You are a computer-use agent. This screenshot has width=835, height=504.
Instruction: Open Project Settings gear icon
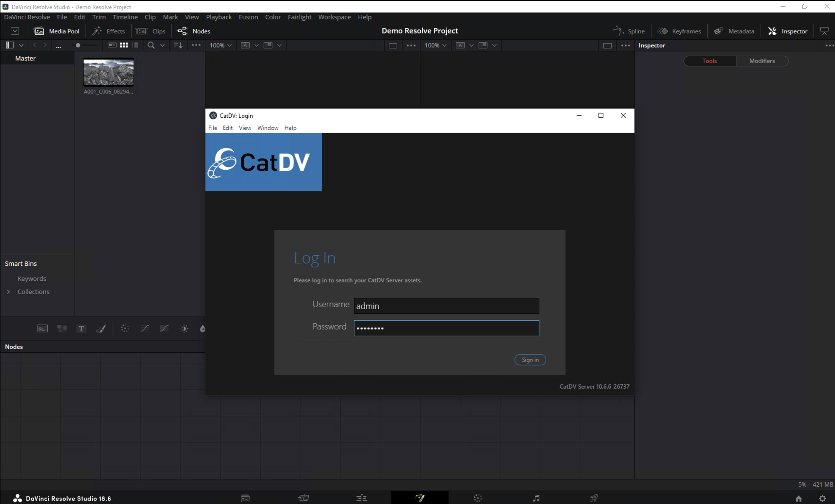point(822,499)
